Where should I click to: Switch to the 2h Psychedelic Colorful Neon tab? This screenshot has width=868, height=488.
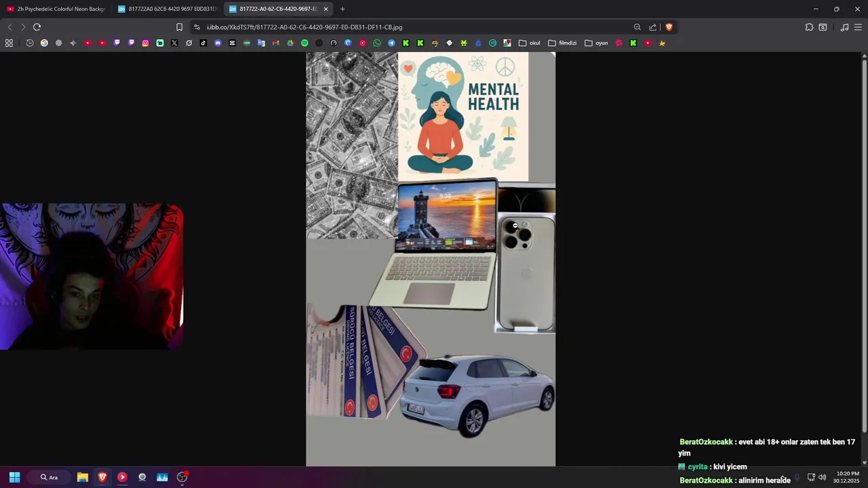[56, 9]
